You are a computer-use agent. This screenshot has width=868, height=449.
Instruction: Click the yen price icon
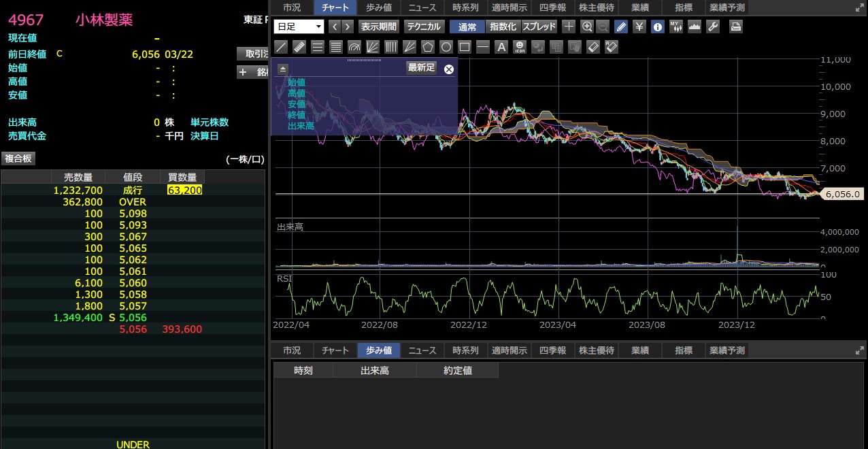tap(639, 27)
